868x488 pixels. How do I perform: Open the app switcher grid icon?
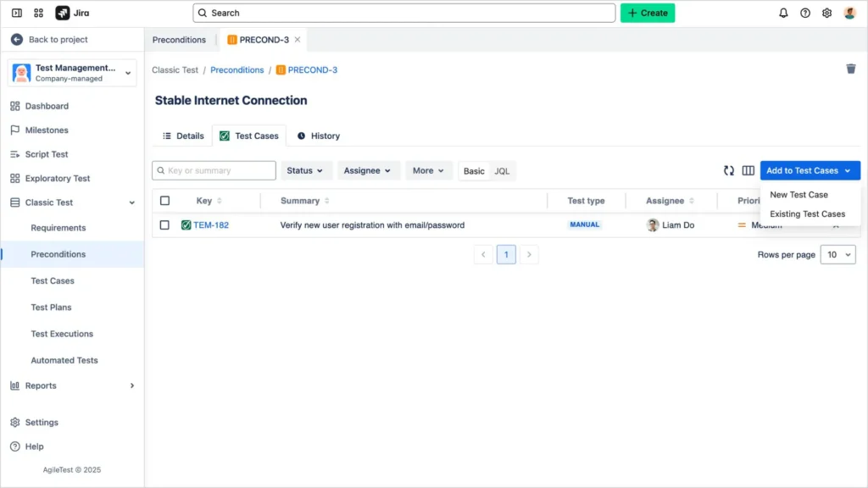(39, 13)
